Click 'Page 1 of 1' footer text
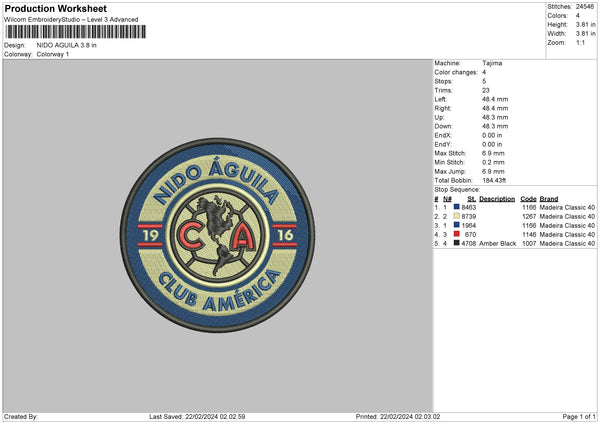This screenshot has height=424, width=600. [579, 416]
